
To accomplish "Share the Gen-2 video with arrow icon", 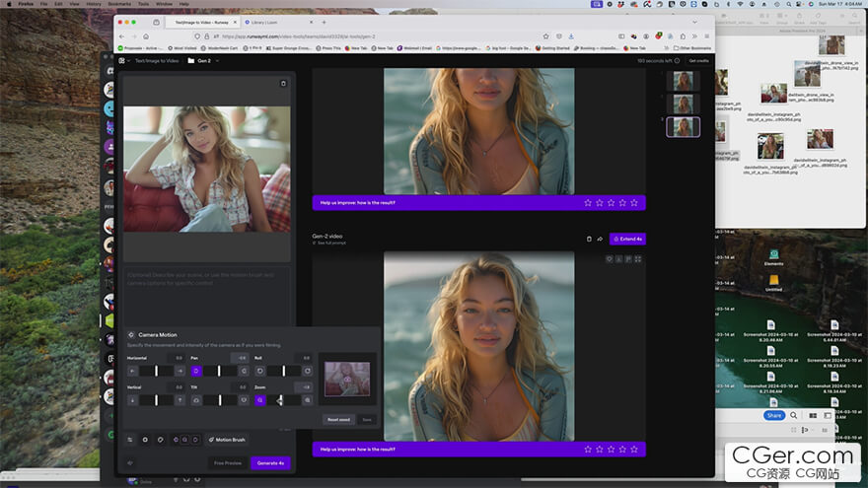I will pyautogui.click(x=600, y=239).
